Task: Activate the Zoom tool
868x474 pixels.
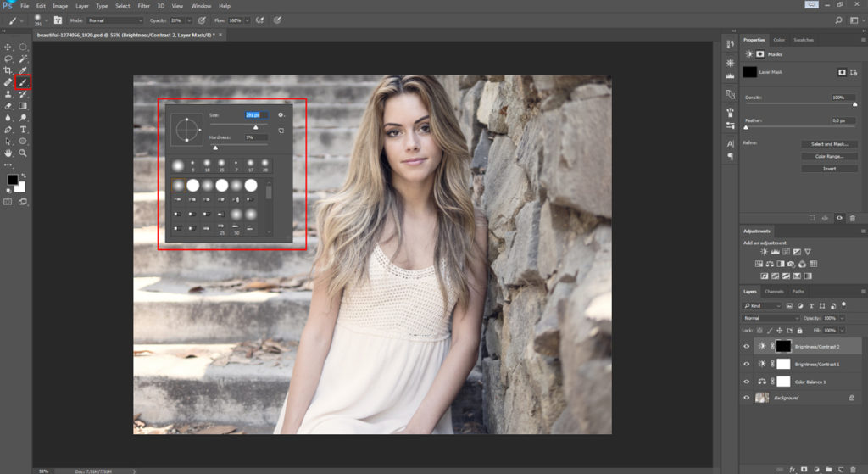Action: coord(23,153)
